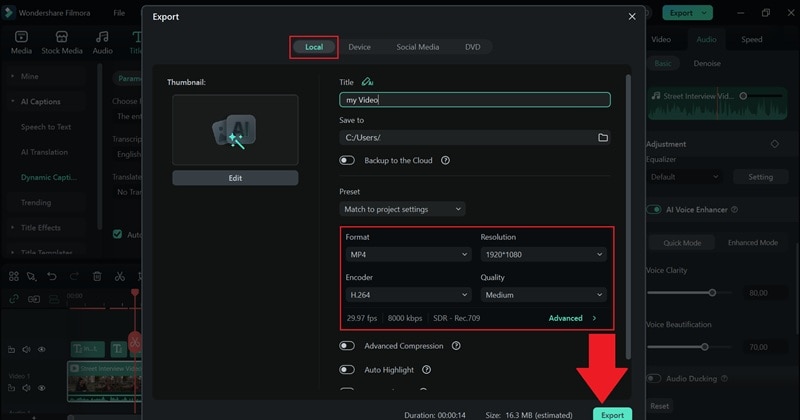Image resolution: width=800 pixels, height=420 pixels.
Task: Open the Format dropdown showing MP4
Action: pos(408,254)
